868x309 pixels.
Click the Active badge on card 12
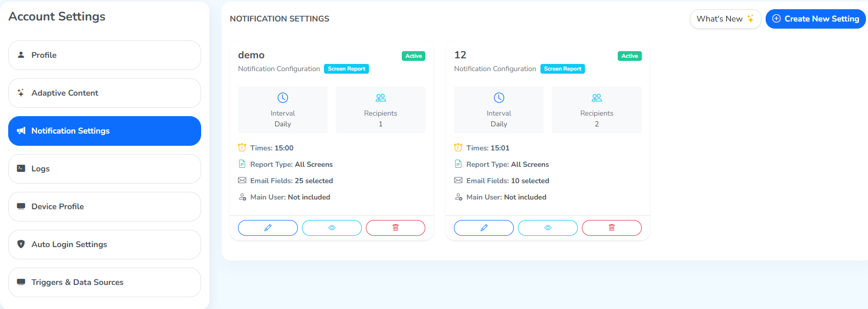coord(630,56)
